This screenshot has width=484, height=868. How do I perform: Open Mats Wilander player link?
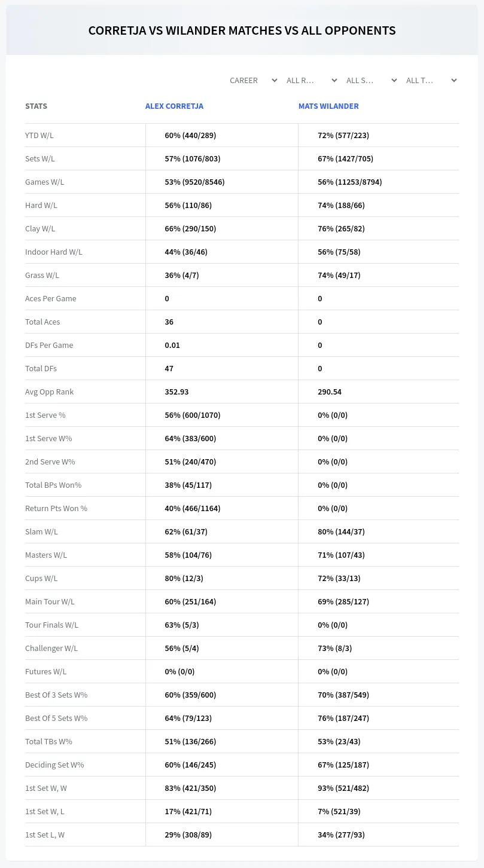[x=328, y=106]
